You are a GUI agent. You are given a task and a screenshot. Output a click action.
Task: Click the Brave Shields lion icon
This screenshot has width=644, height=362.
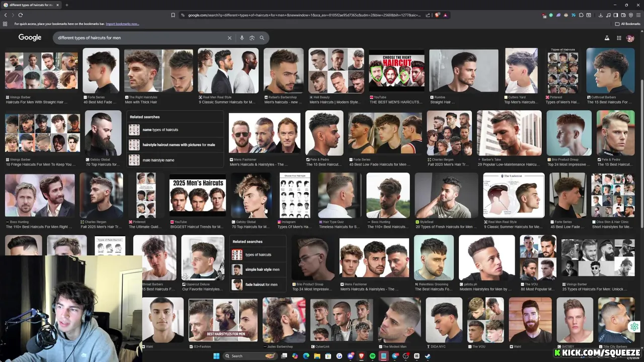click(x=437, y=15)
